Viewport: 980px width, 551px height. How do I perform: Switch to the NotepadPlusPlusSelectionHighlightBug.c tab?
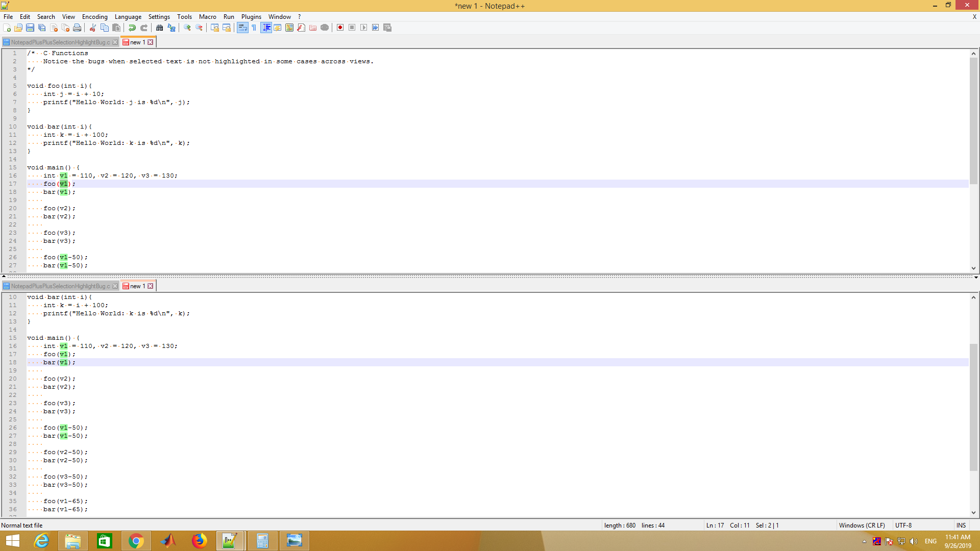[60, 42]
